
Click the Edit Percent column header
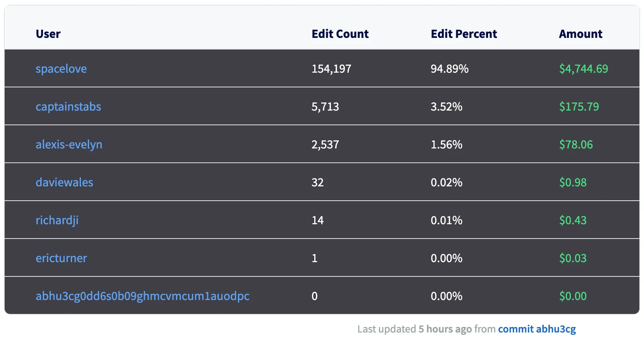point(464,34)
